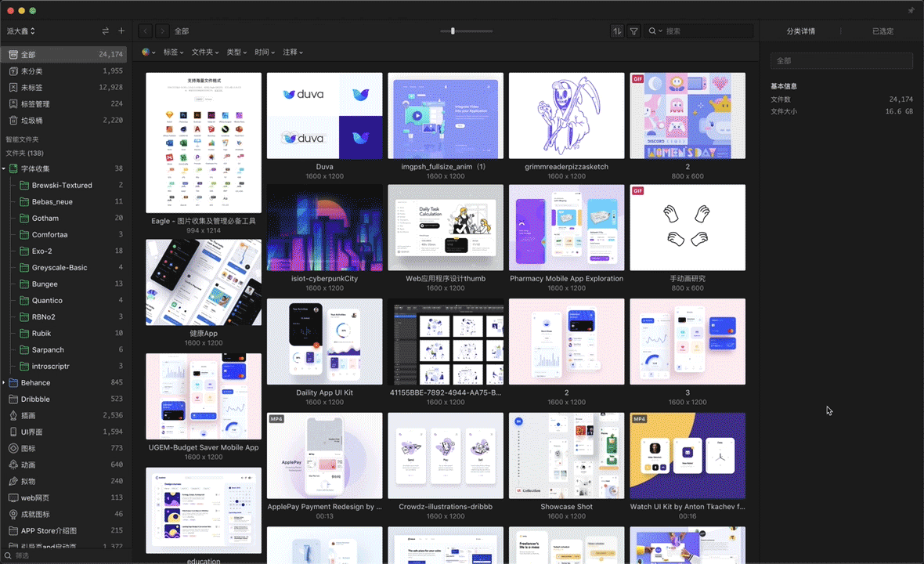This screenshot has height=564, width=924.
Task: Switch to the 分类详情 tab
Action: [801, 31]
